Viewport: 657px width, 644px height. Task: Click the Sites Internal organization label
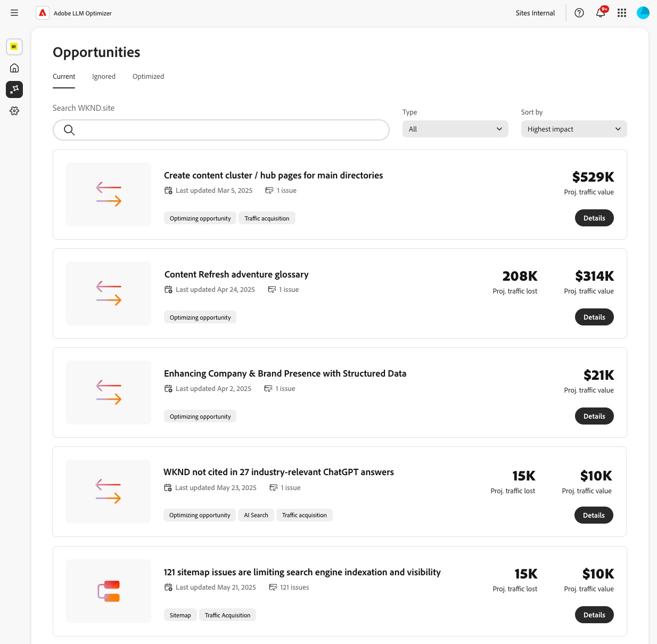(x=535, y=13)
